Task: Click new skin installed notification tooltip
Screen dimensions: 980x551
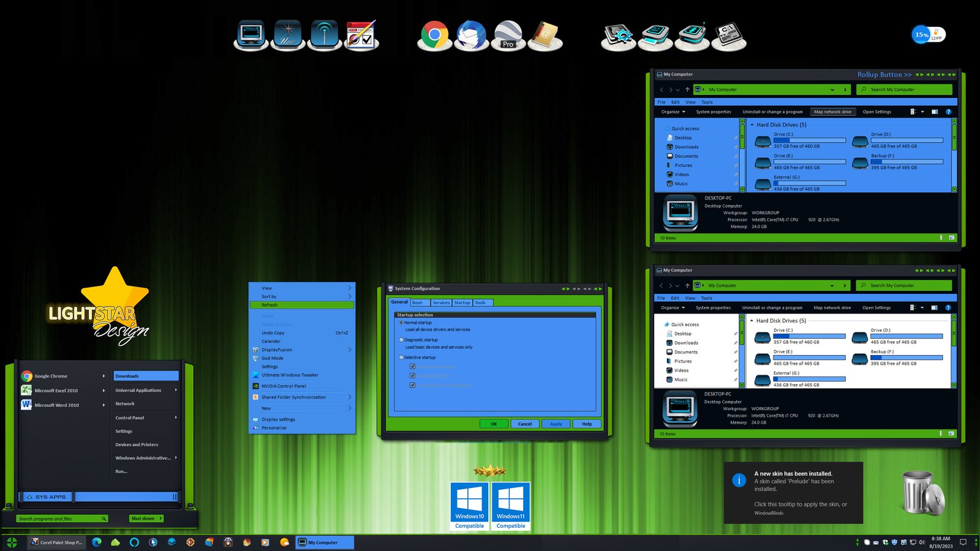Action: tap(793, 493)
